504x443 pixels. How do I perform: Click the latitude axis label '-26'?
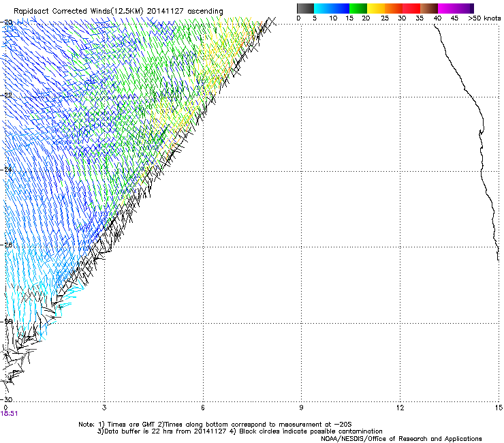click(6, 245)
